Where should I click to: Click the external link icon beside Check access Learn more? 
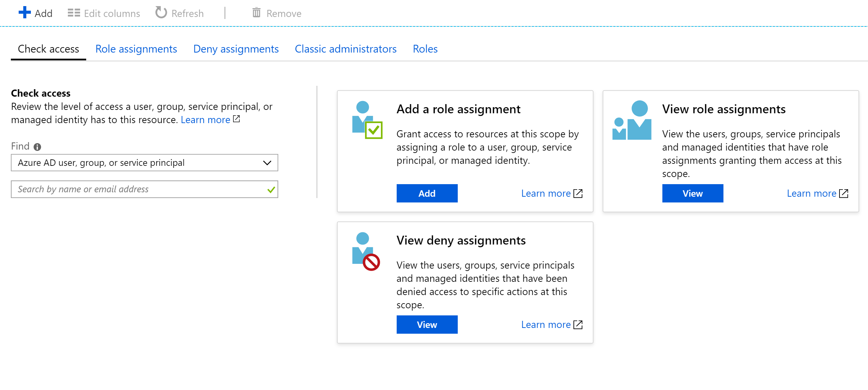(x=237, y=119)
